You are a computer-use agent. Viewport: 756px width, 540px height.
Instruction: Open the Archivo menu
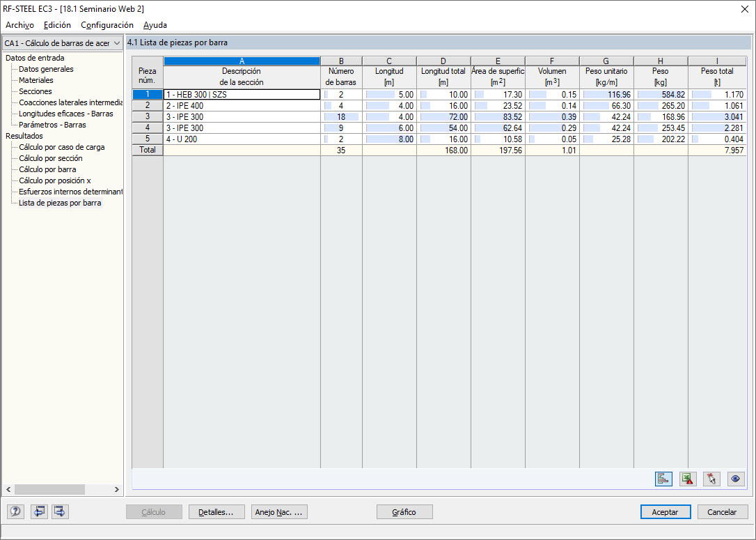click(x=19, y=24)
